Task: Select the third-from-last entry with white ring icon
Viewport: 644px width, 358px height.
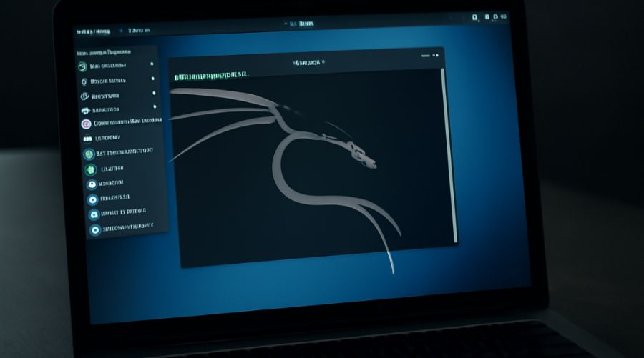Action: [109, 199]
